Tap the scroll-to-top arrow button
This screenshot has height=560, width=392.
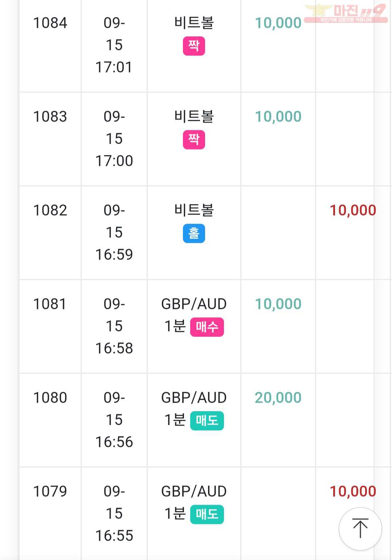tap(360, 529)
